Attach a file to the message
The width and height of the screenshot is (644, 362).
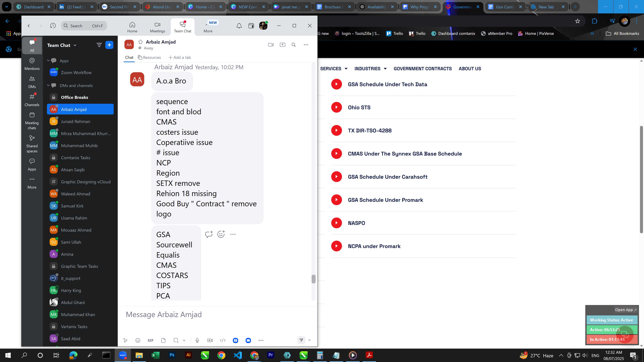tap(163, 340)
